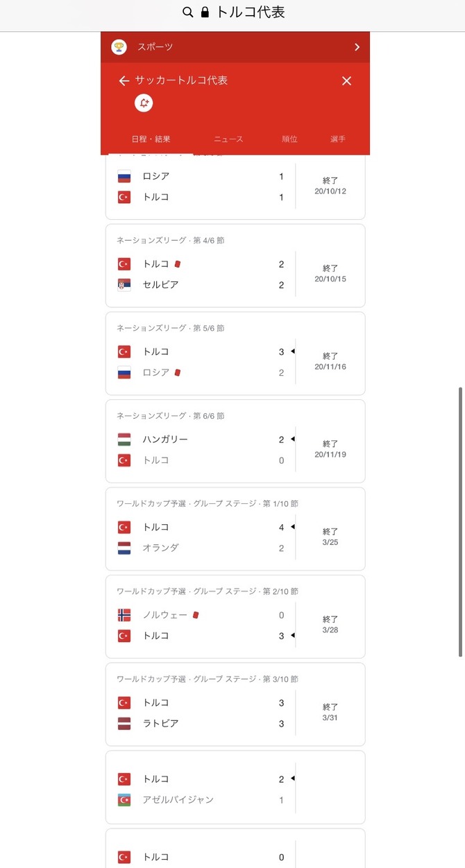This screenshot has height=868, width=465.
Task: Click the Hungary flag in the ネーションズリーグ 第6/6節 card
Action: 123,439
